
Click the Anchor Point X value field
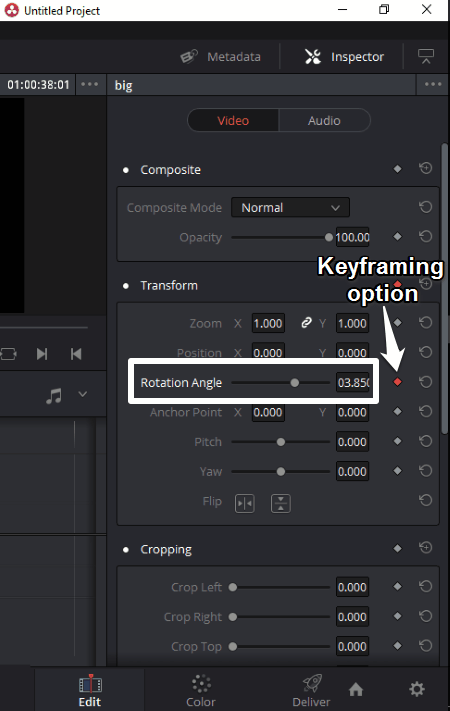tap(268, 412)
